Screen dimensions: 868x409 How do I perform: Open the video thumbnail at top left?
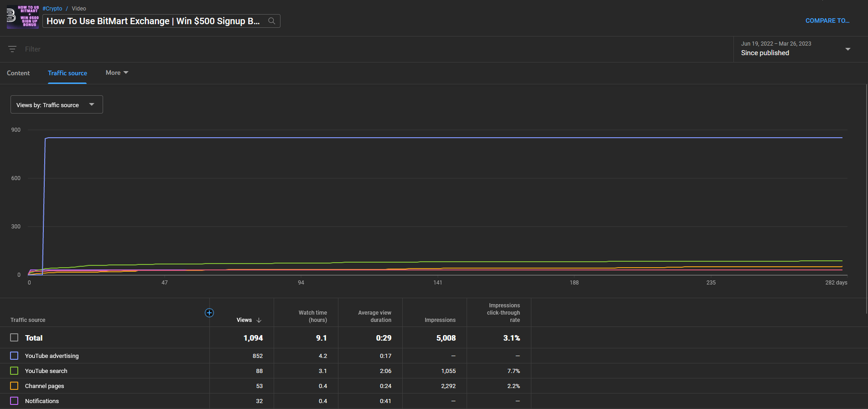(23, 17)
